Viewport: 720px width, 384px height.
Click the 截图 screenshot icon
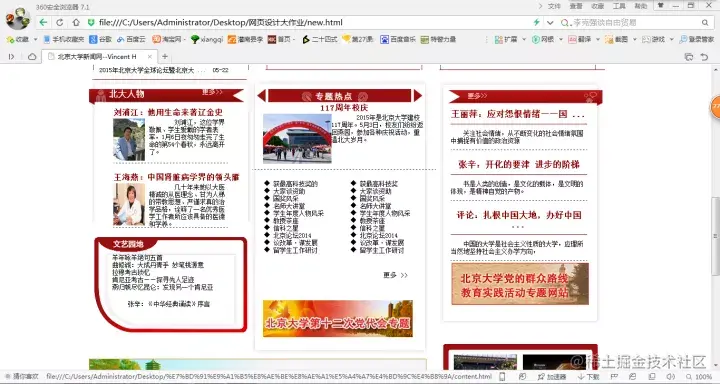point(609,40)
